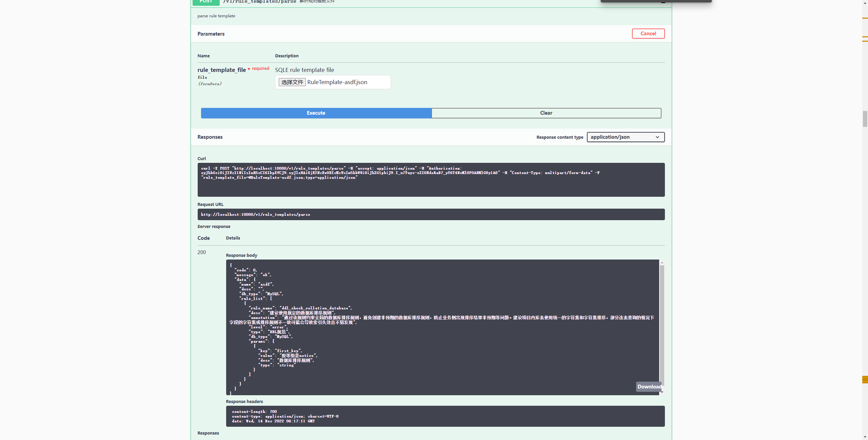Viewport: 868px width, 440px height.
Task: Click the Request URL text box
Action: click(x=431, y=214)
